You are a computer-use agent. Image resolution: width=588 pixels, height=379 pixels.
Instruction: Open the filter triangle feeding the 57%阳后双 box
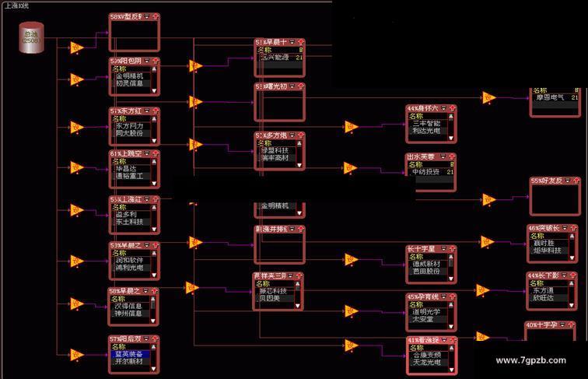click(x=77, y=355)
